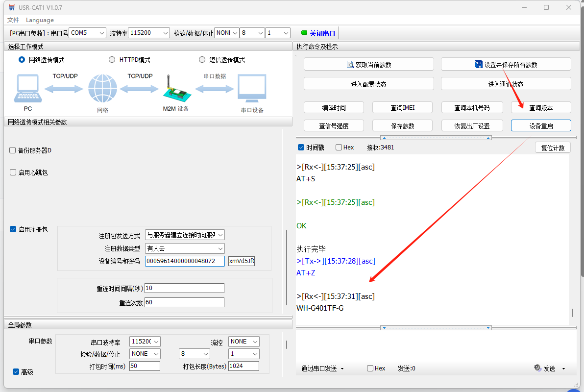Open the Language menu
This screenshot has width=584, height=392.
40,20
